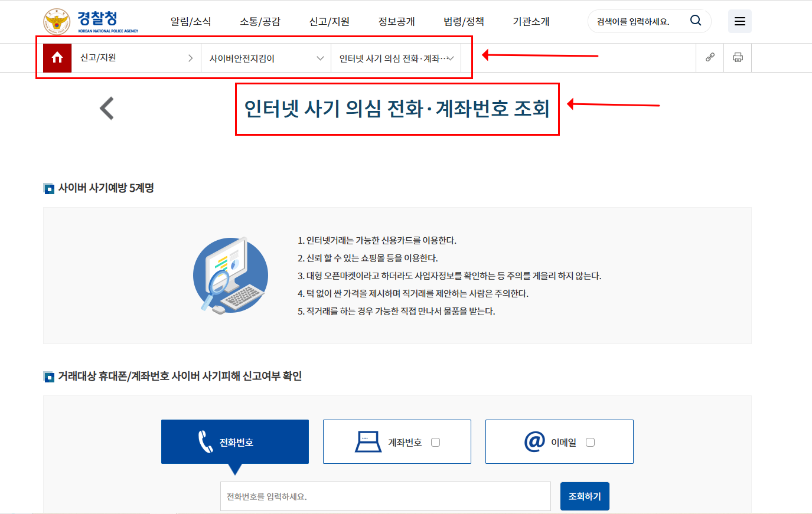Open the 법령/정책 menu
The height and width of the screenshot is (514, 812).
click(464, 21)
